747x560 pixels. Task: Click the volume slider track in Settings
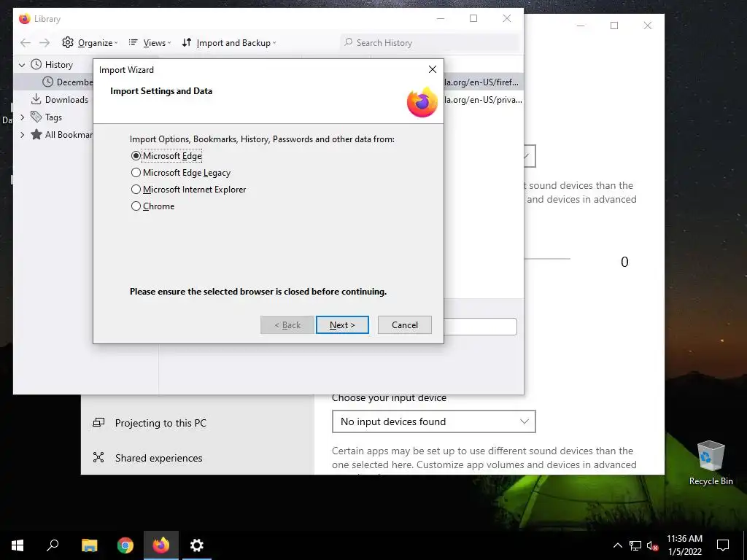tap(547, 259)
